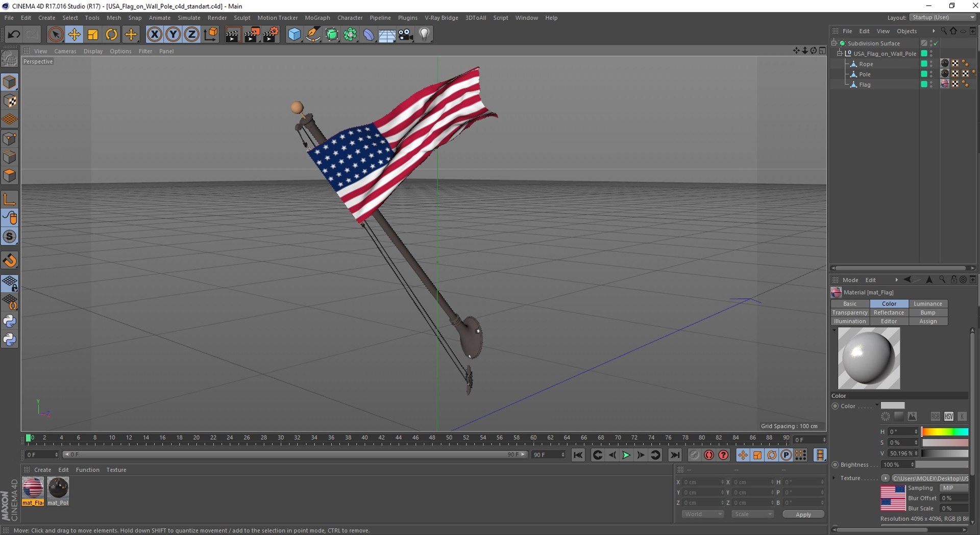The height and width of the screenshot is (535, 980).
Task: Play the animation forward
Action: [x=626, y=455]
